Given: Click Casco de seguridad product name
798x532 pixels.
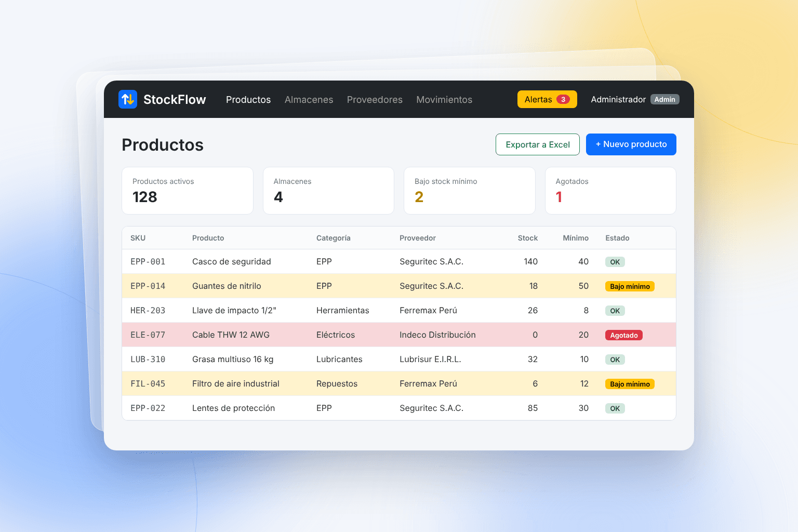Looking at the screenshot, I should point(232,262).
